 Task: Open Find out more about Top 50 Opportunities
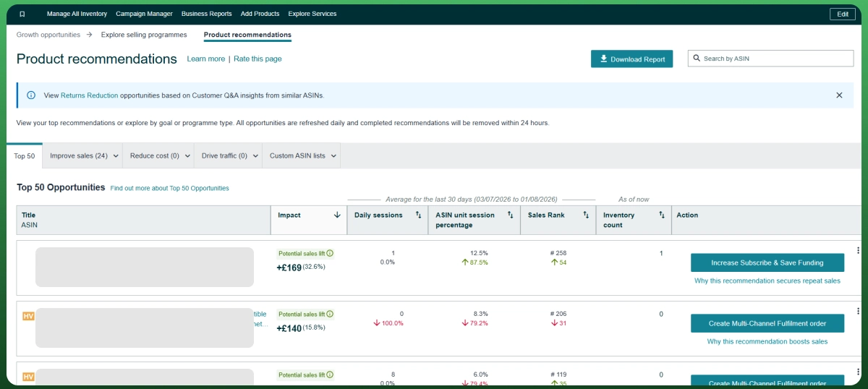169,188
